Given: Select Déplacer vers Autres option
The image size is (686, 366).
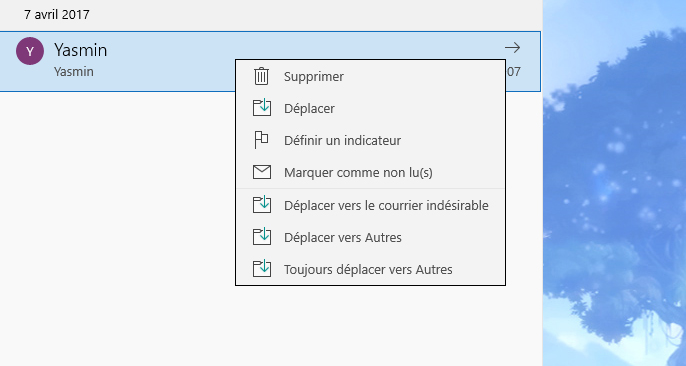Looking at the screenshot, I should click(x=371, y=237).
